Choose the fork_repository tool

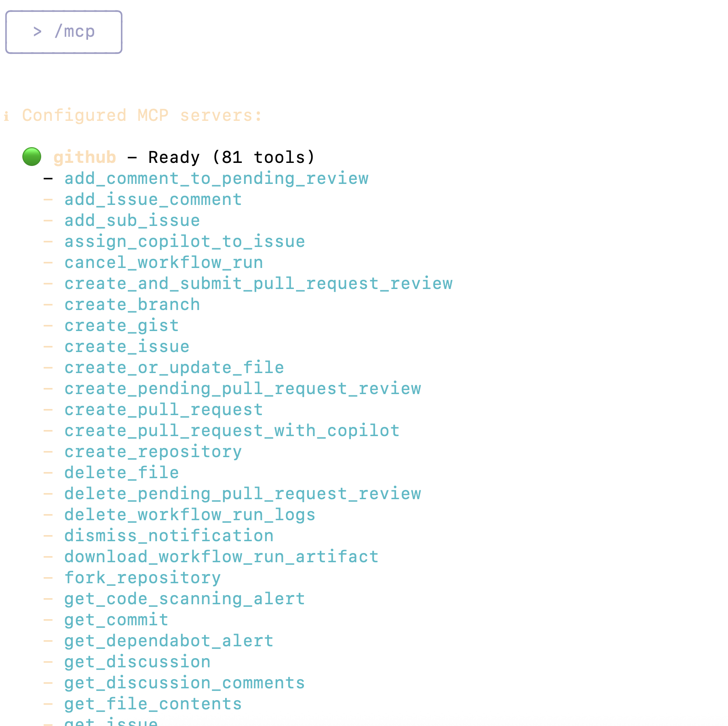(142, 578)
